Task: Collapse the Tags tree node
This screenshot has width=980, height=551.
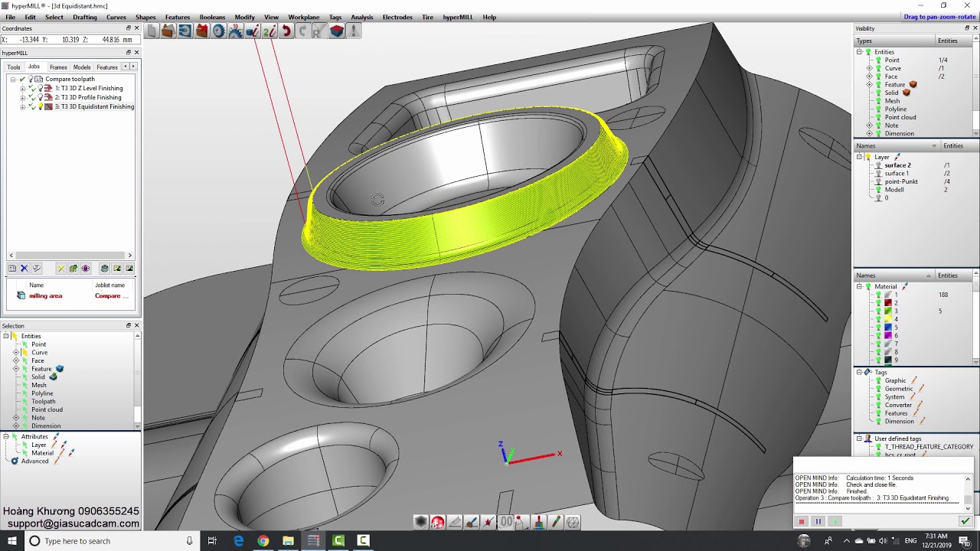Action: tap(859, 372)
